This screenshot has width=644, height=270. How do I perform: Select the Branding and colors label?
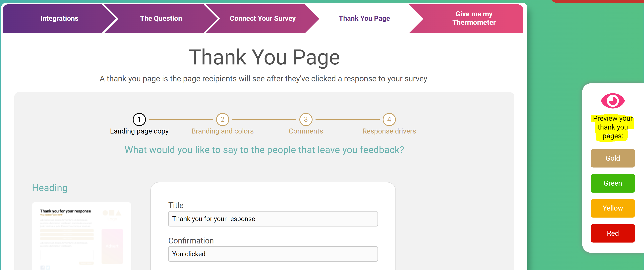[x=222, y=131]
